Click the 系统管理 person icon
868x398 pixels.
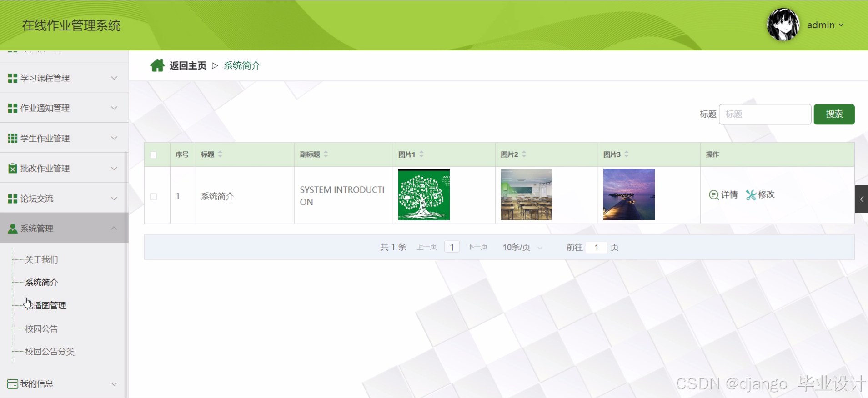point(13,229)
